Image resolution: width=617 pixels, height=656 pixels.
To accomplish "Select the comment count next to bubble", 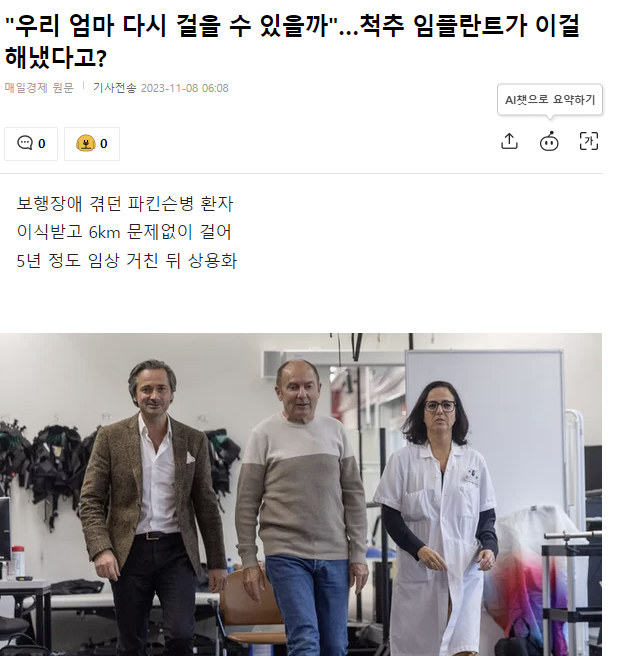I will point(41,144).
